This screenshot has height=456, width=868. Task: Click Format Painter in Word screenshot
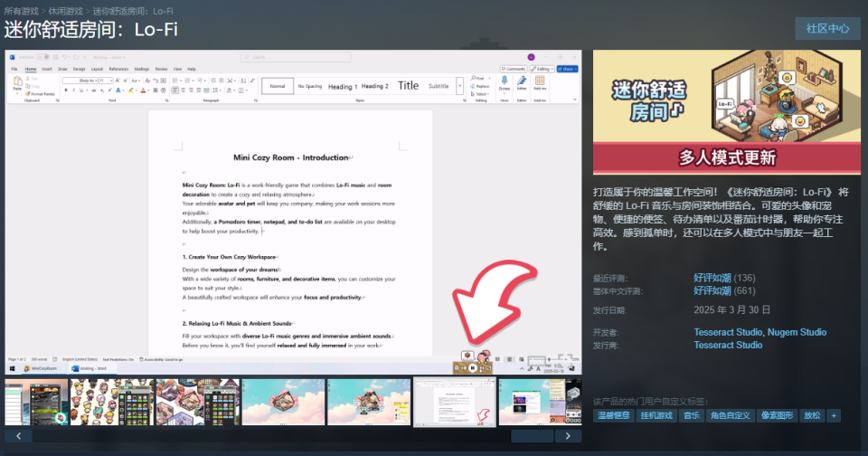click(41, 94)
